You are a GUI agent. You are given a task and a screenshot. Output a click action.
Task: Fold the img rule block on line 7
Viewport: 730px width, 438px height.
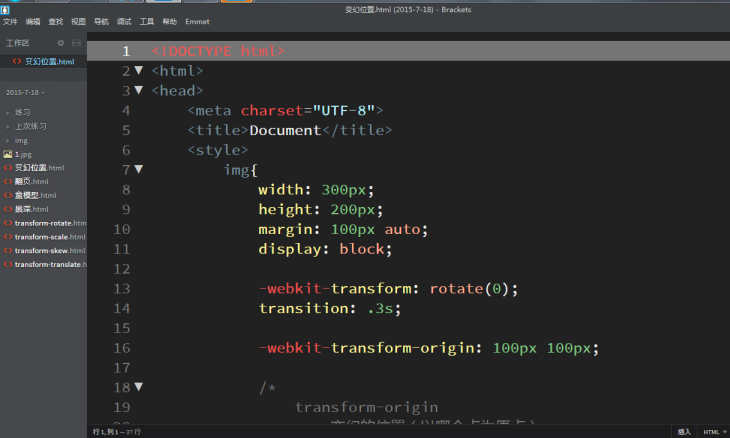click(x=139, y=170)
